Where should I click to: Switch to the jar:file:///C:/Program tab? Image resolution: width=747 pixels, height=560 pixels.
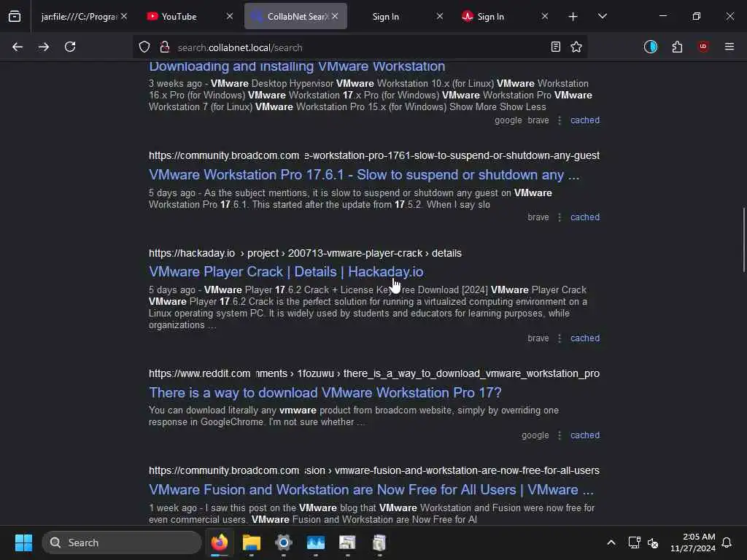[x=79, y=17]
